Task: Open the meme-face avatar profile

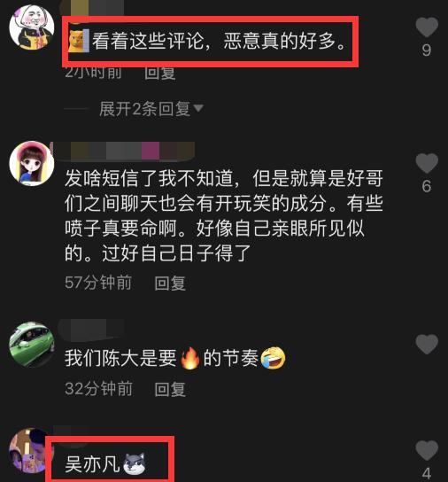Action: click(x=32, y=27)
